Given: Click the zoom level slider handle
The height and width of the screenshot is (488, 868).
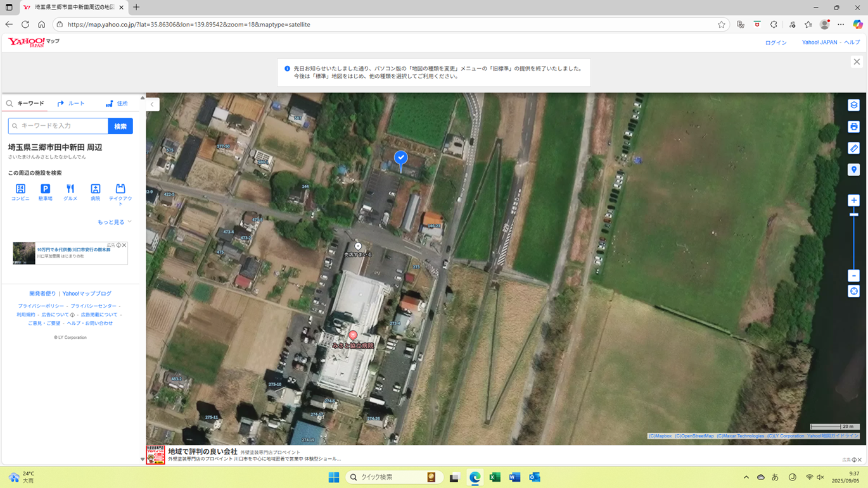Looking at the screenshot, I should click(x=853, y=215).
